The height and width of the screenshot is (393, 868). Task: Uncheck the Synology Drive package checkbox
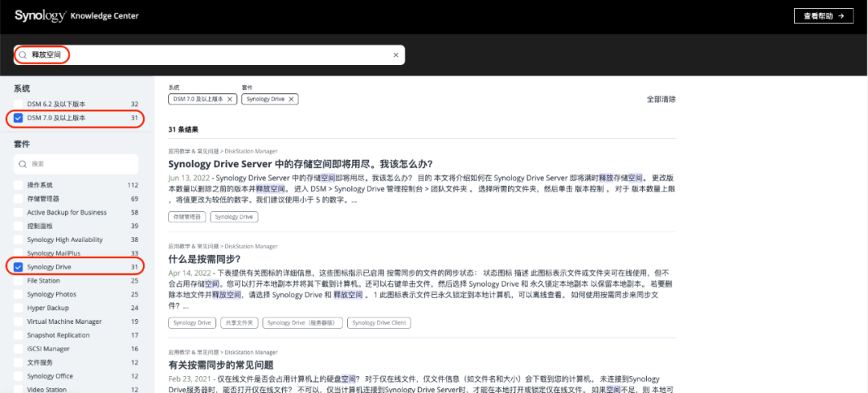point(18,268)
